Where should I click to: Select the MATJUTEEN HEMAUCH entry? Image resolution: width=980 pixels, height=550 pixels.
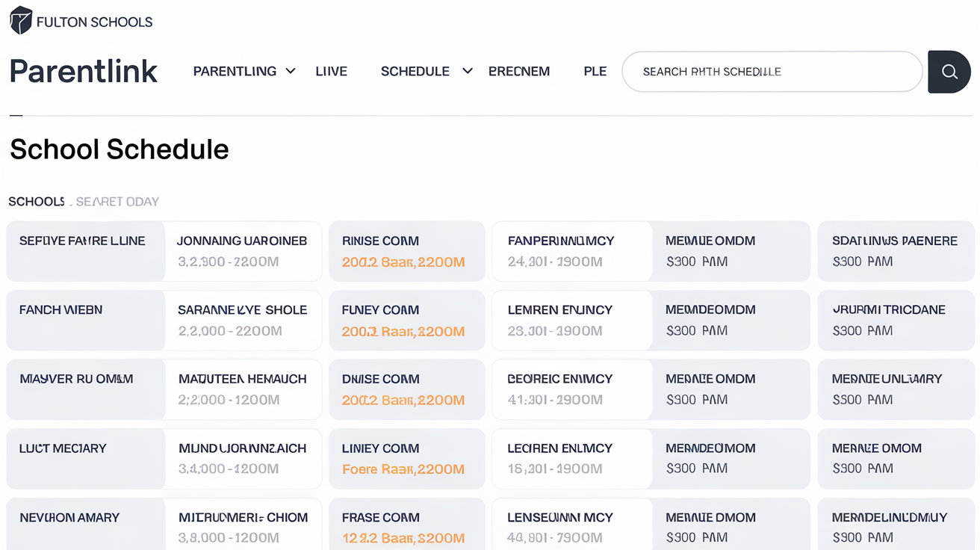tap(243, 389)
